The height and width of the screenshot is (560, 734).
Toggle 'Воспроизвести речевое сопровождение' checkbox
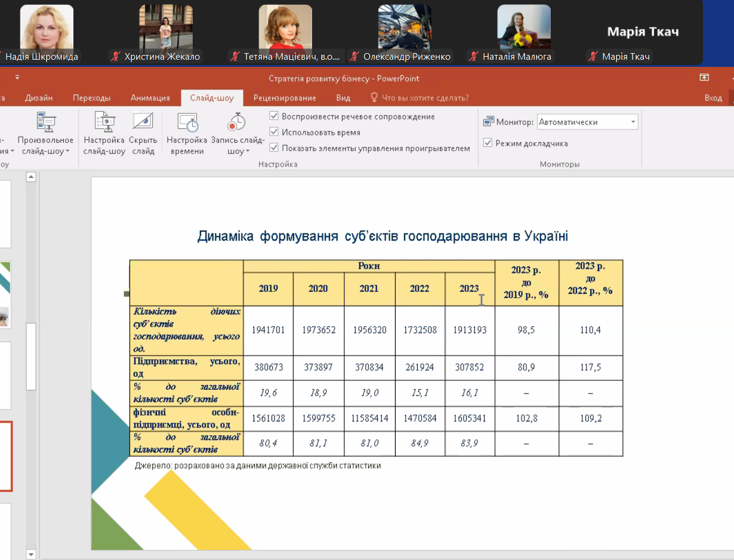tap(275, 116)
